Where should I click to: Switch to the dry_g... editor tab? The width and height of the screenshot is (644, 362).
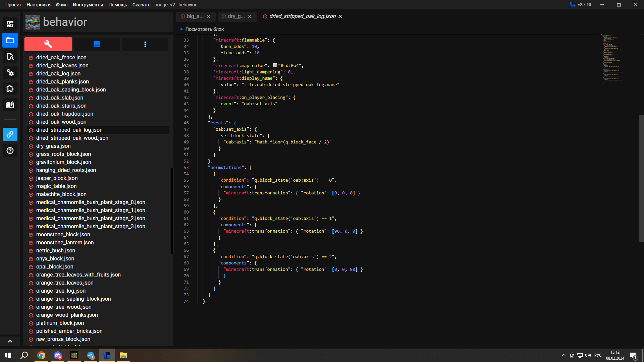pos(236,16)
